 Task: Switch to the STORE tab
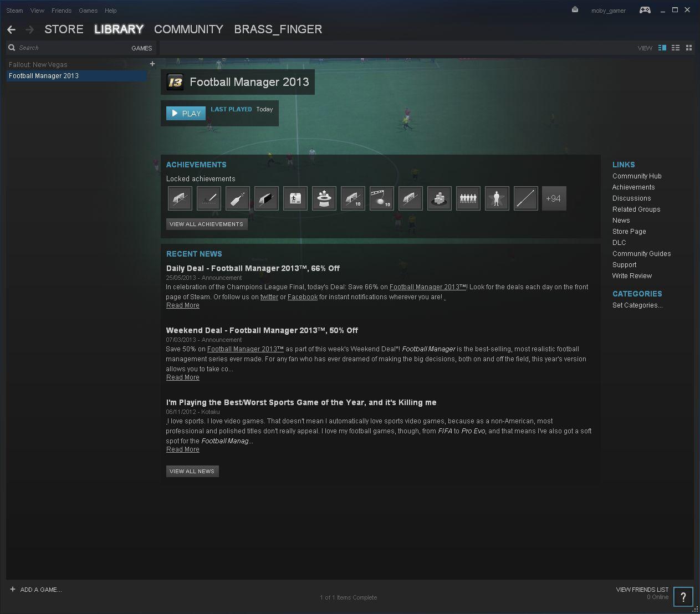tap(64, 29)
